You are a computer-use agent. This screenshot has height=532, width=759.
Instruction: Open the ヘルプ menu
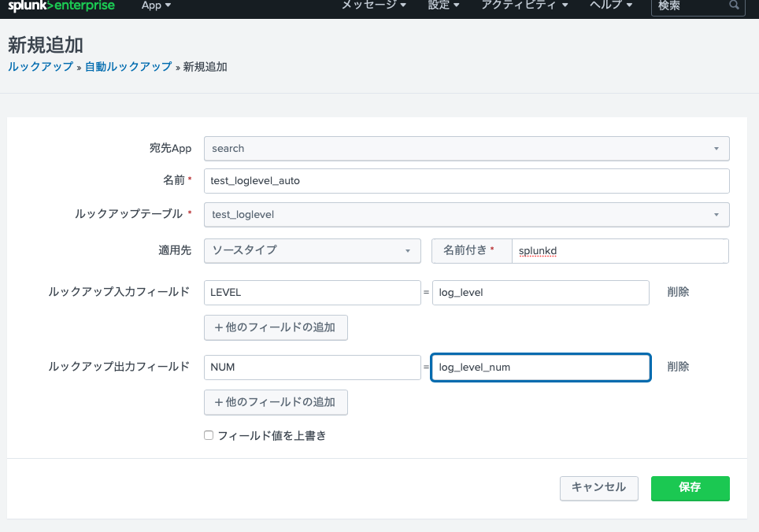(x=610, y=6)
